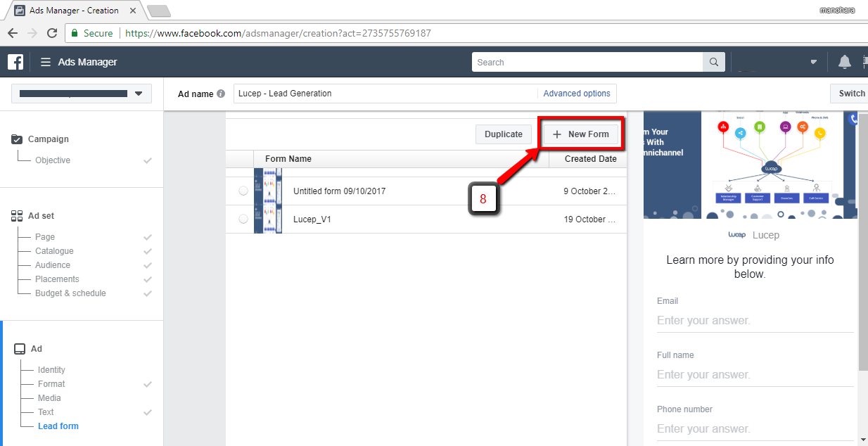868x446 pixels.
Task: Click the Ad name input field
Action: [385, 94]
